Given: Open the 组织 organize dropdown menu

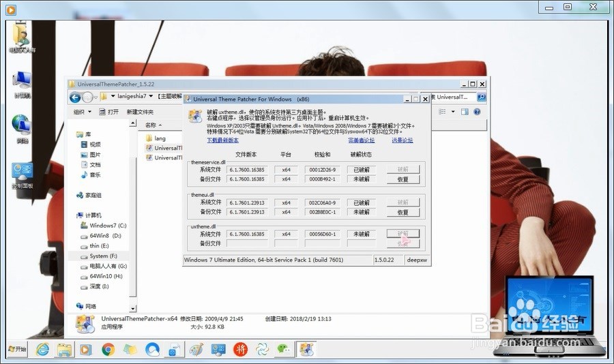Looking at the screenshot, I should tap(83, 112).
